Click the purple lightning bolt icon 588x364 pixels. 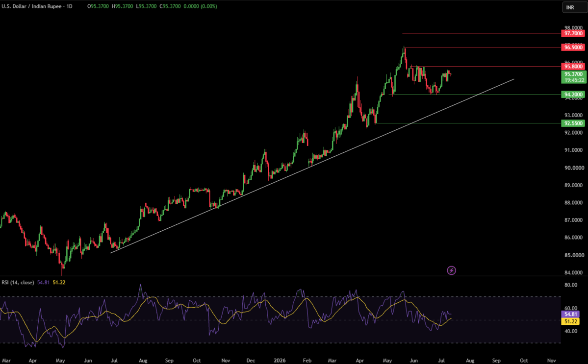tap(452, 270)
